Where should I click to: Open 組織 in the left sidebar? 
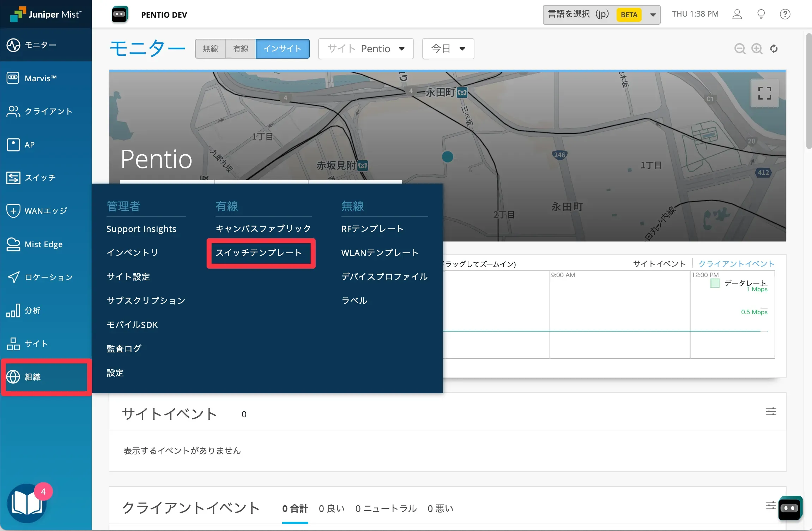[x=46, y=377]
